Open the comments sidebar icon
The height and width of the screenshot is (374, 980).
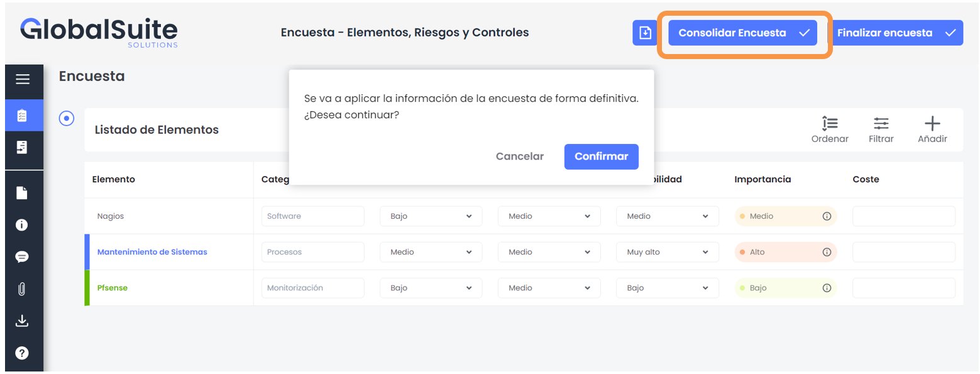pos(23,257)
